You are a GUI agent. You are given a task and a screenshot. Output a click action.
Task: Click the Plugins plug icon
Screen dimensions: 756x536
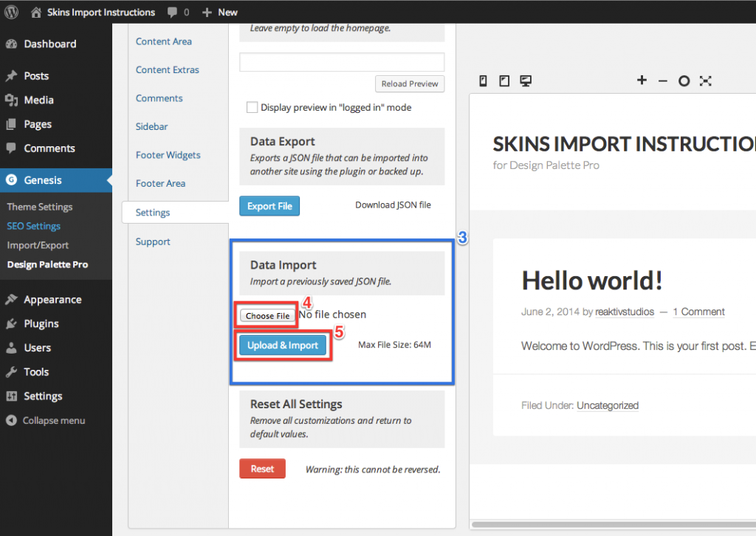[12, 323]
